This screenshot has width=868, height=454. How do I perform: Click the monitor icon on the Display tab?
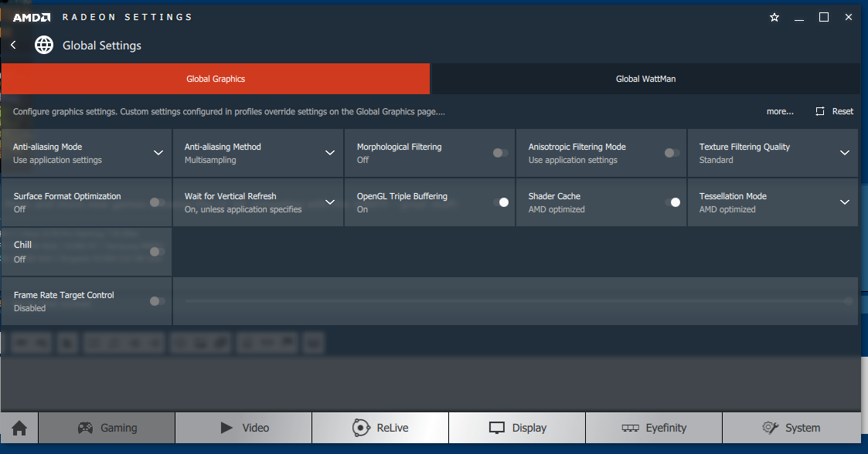click(x=496, y=428)
